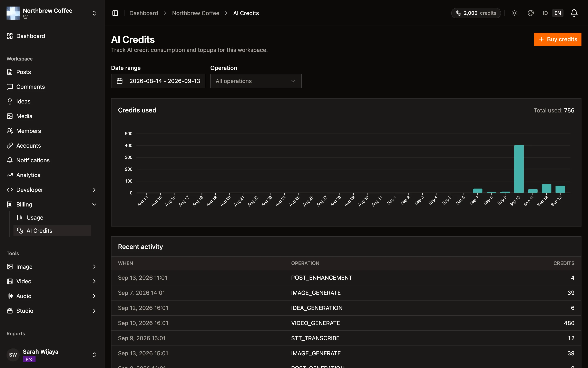The width and height of the screenshot is (588, 368).
Task: Click the STT_TRANSCRIBE operation row
Action: pos(346,338)
